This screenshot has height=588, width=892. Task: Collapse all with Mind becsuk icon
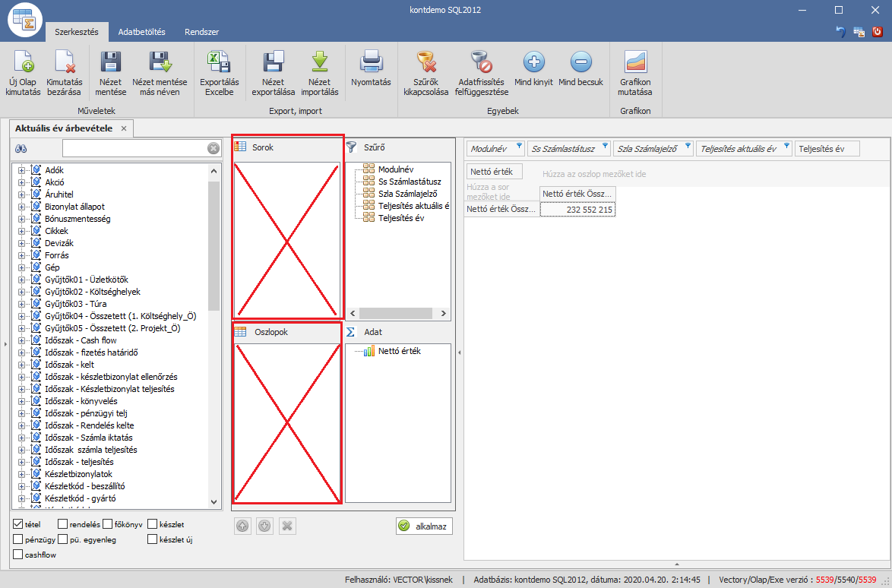[x=580, y=62]
